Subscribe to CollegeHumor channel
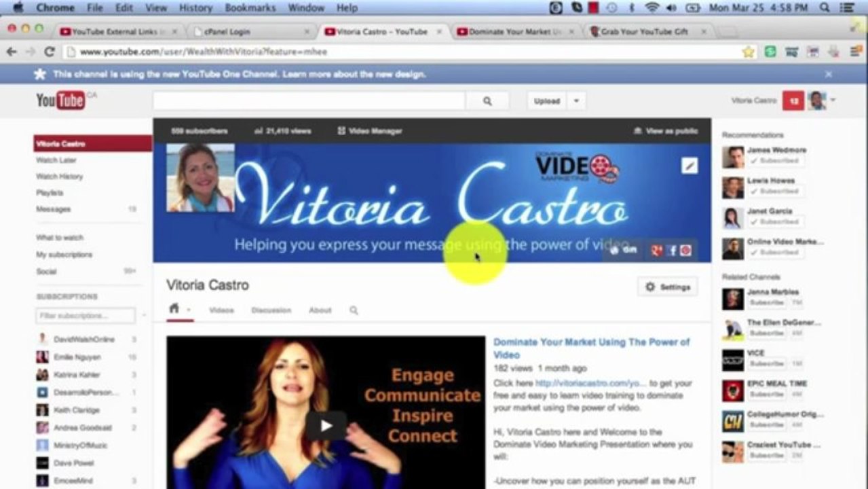The image size is (868, 489). [768, 425]
